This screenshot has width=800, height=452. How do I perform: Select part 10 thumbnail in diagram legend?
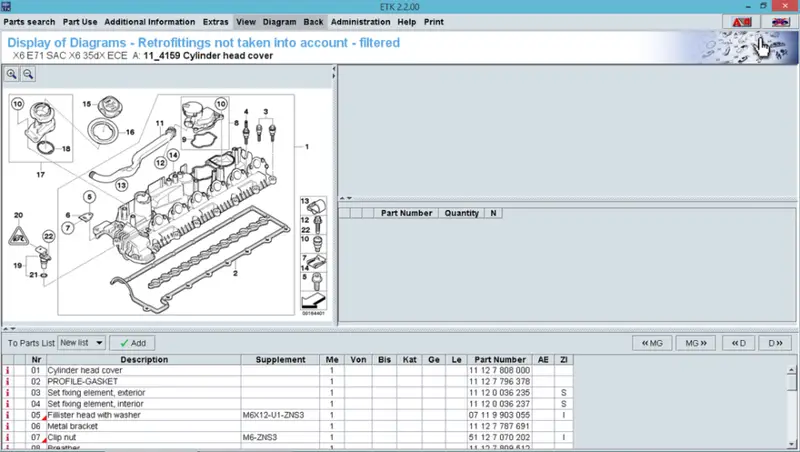click(313, 243)
